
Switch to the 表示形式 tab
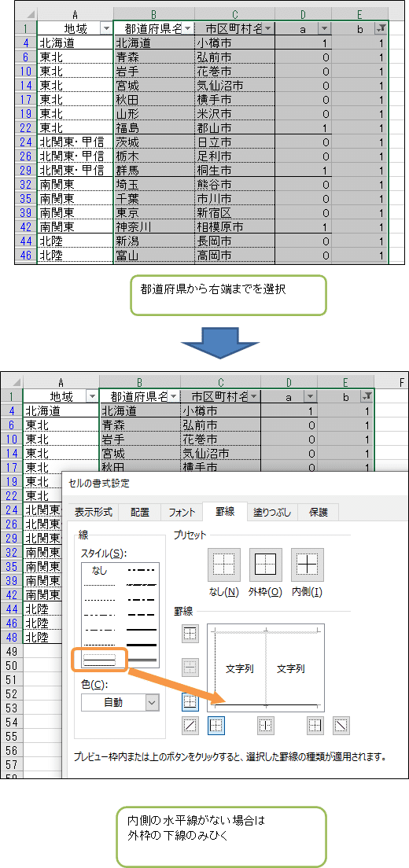click(x=94, y=512)
